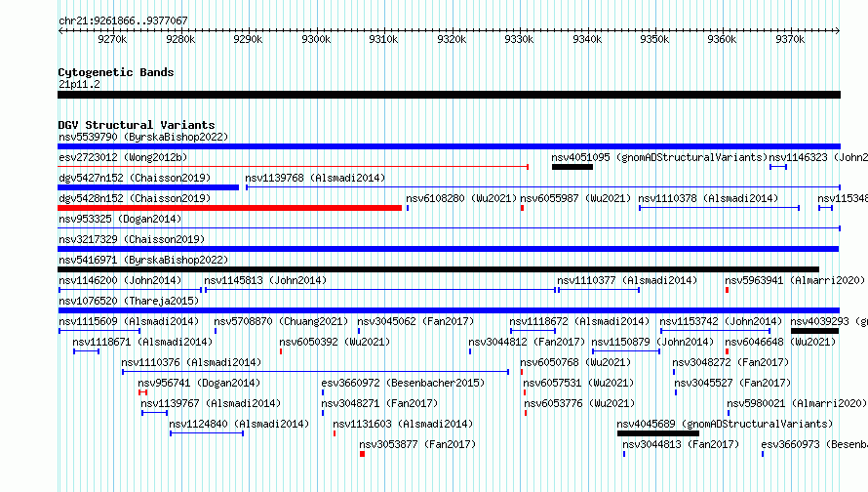The image size is (868, 492).
Task: Click variant label nsv5539790 (ByrskaBishop2022)
Action: point(143,137)
